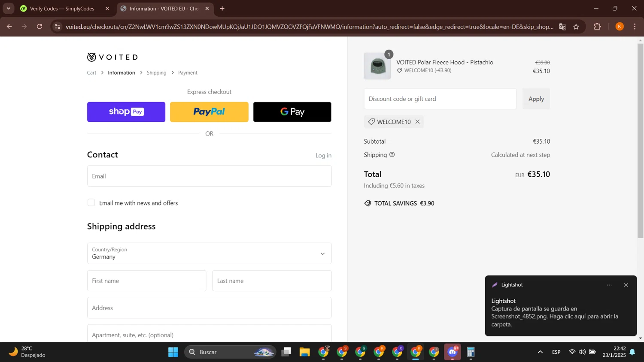
Task: Open the Chrome window with G profile badge
Action: click(x=360, y=352)
